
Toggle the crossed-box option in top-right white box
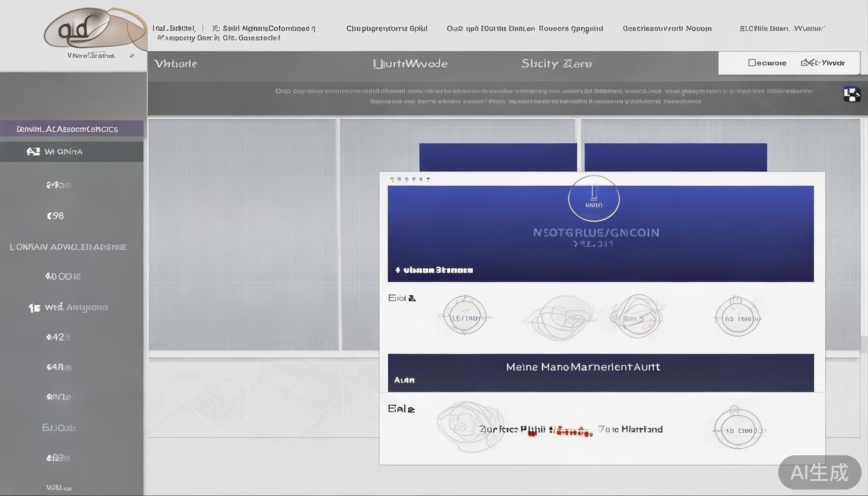(806, 63)
